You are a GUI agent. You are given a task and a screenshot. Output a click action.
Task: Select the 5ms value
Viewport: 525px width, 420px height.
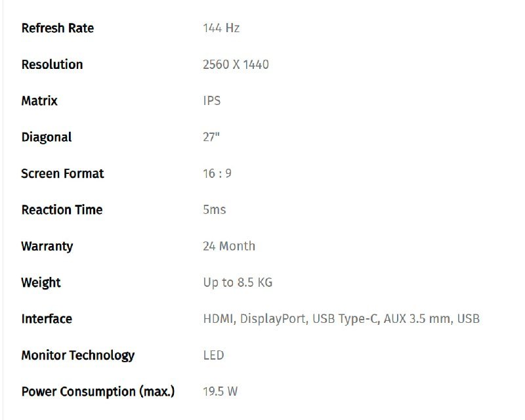point(215,210)
